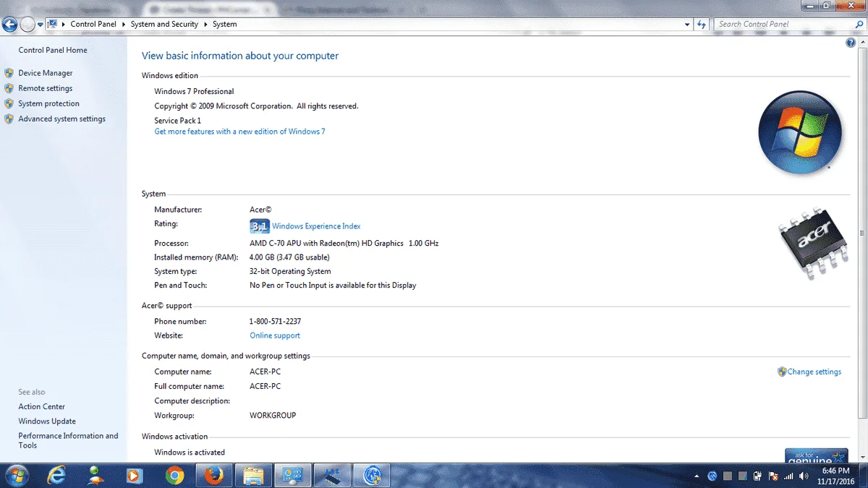Click the ask for genuine Microsoft badge
The height and width of the screenshot is (488, 868).
[816, 455]
